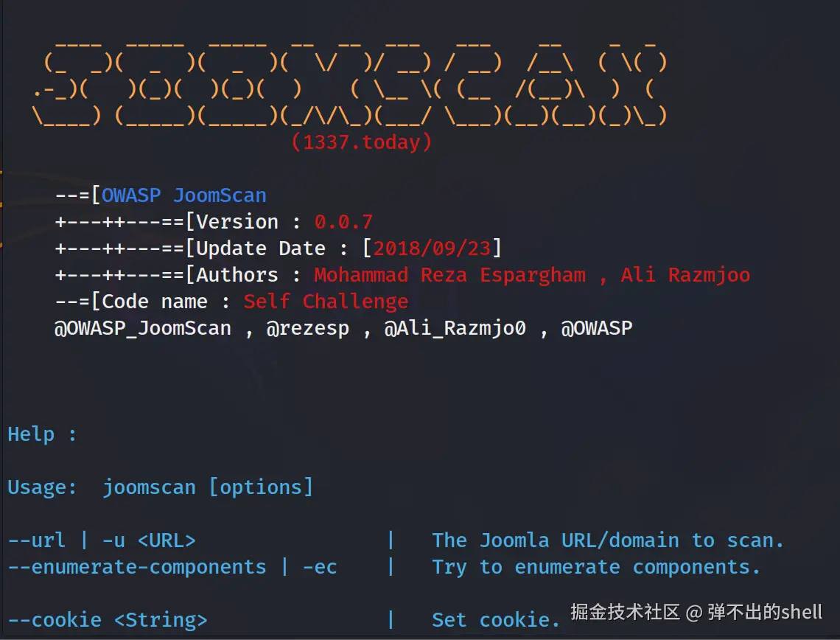840x640 pixels.
Task: Click the @rezesp handle
Action: pos(308,328)
